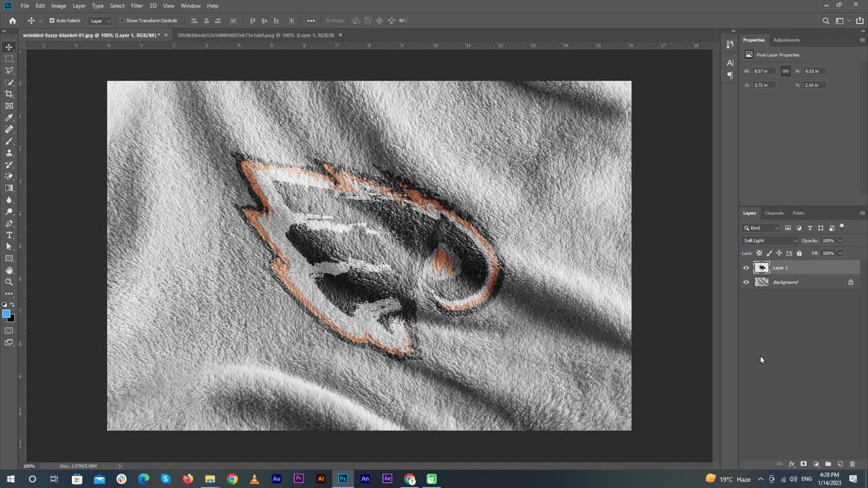Click the Home icon in options bar
The image size is (868, 488).
[x=12, y=20]
